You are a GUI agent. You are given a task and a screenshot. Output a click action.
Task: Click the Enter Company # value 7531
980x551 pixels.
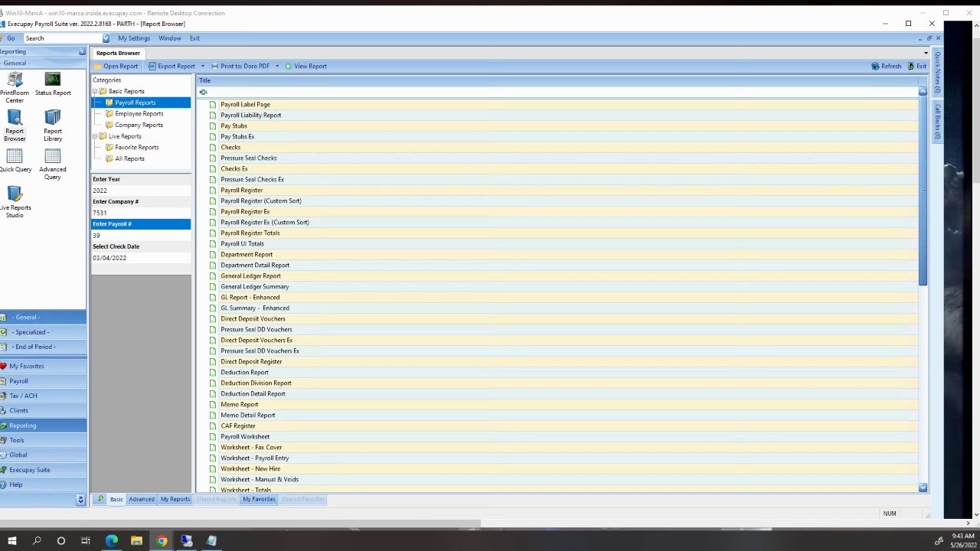point(141,213)
